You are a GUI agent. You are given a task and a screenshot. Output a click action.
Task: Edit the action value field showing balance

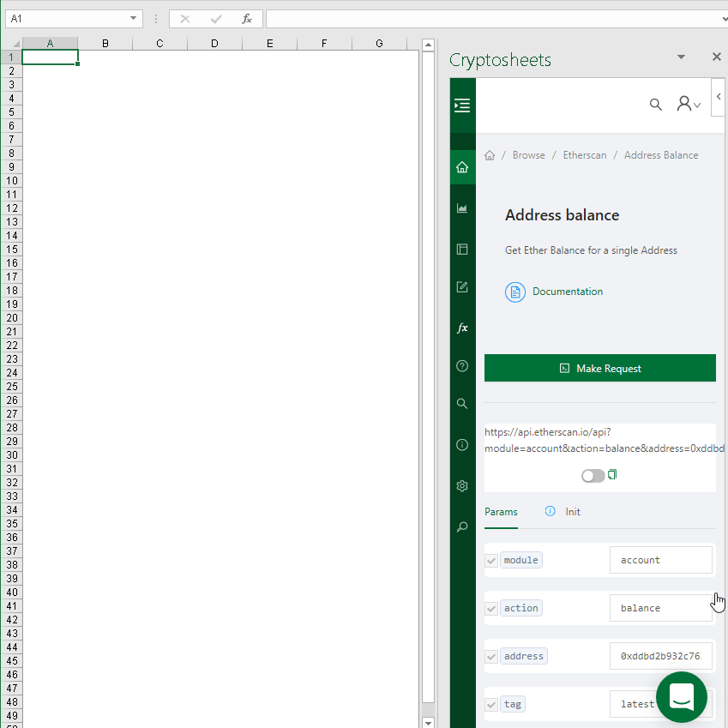click(660, 607)
